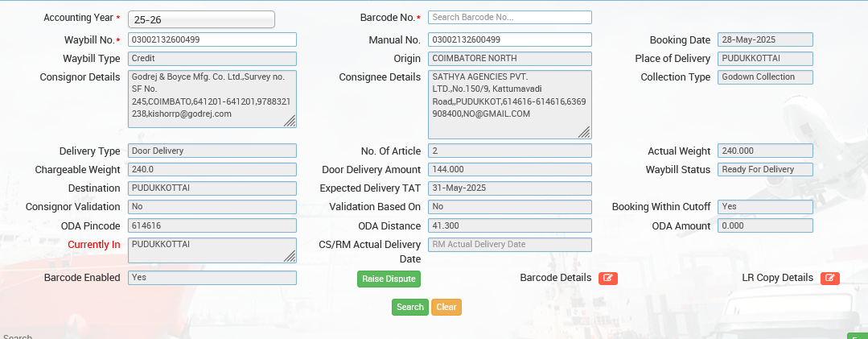
Task: Grab Consignee Details textarea resize handle
Action: [585, 132]
